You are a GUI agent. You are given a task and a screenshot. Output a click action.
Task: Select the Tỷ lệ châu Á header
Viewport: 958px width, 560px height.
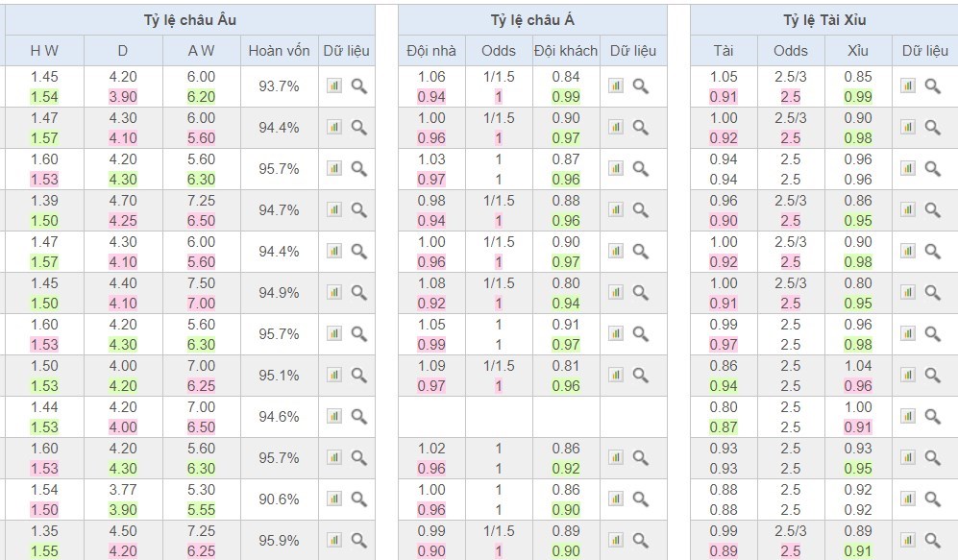point(531,20)
